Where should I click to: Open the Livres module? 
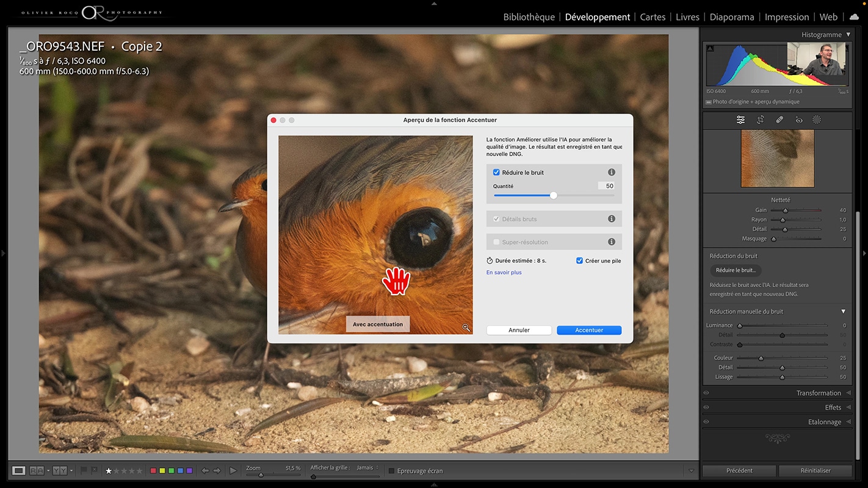click(687, 17)
